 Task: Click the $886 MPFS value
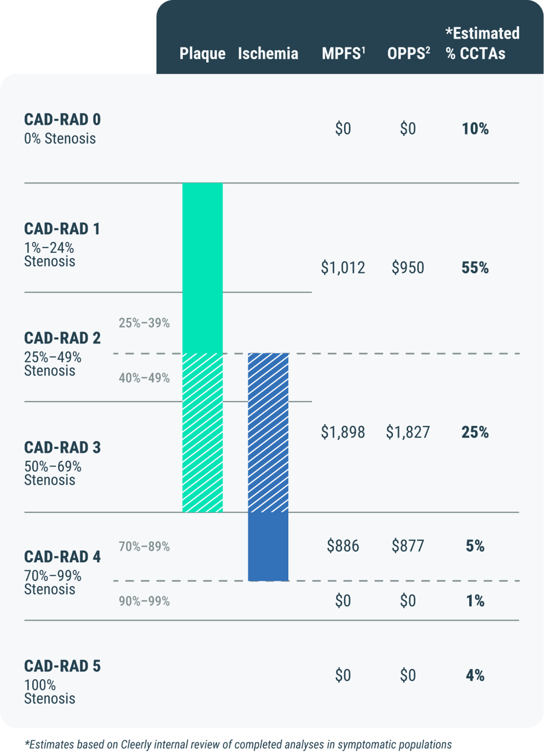(x=343, y=546)
